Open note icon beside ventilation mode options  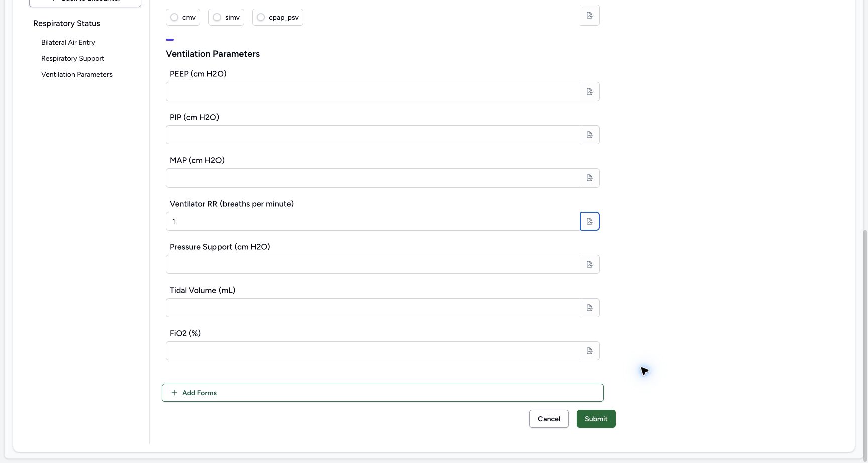coord(590,15)
